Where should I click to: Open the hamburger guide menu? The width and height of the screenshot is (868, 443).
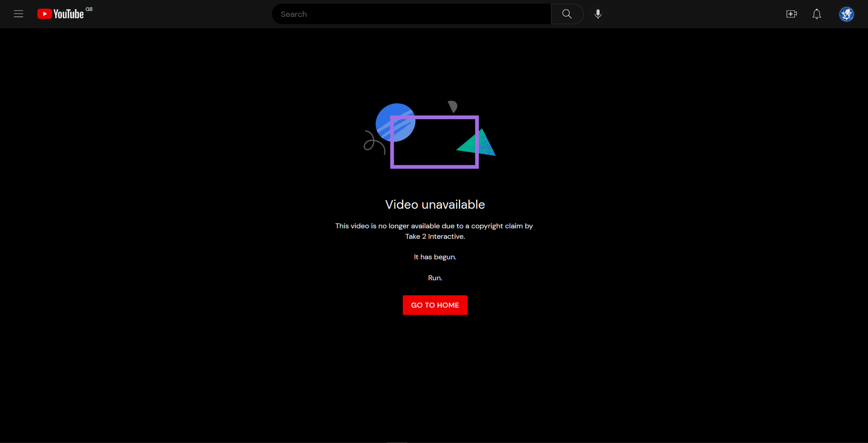pos(18,14)
